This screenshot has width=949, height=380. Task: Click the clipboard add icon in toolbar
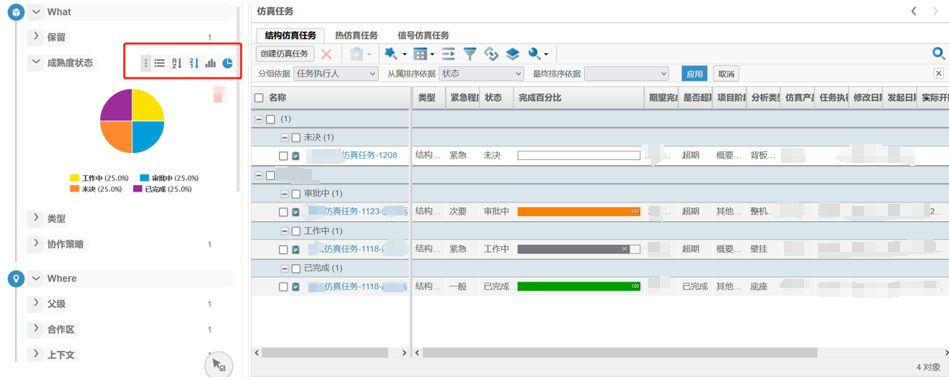pos(356,54)
